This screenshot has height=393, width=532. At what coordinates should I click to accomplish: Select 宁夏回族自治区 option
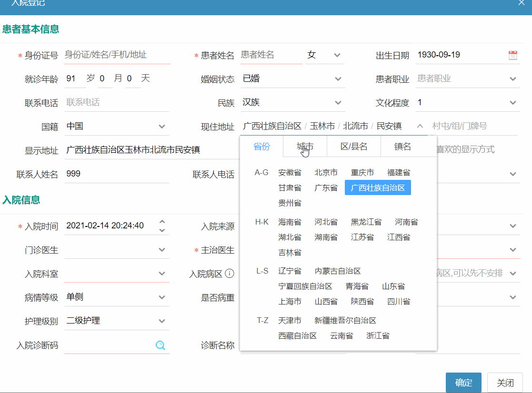click(x=305, y=286)
